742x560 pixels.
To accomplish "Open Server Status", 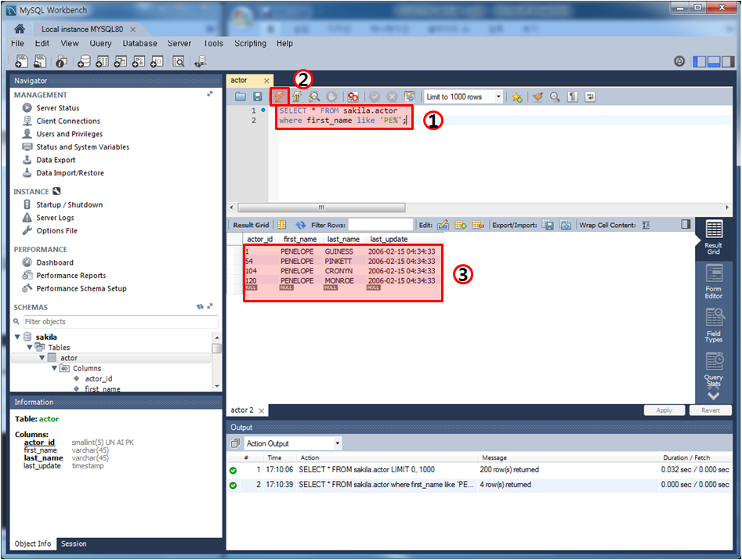I will tap(58, 108).
